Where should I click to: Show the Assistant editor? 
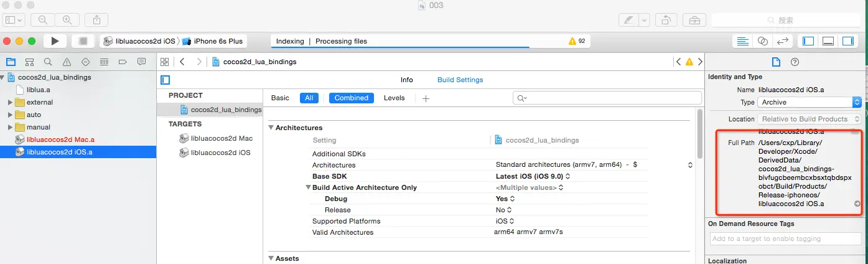763,41
